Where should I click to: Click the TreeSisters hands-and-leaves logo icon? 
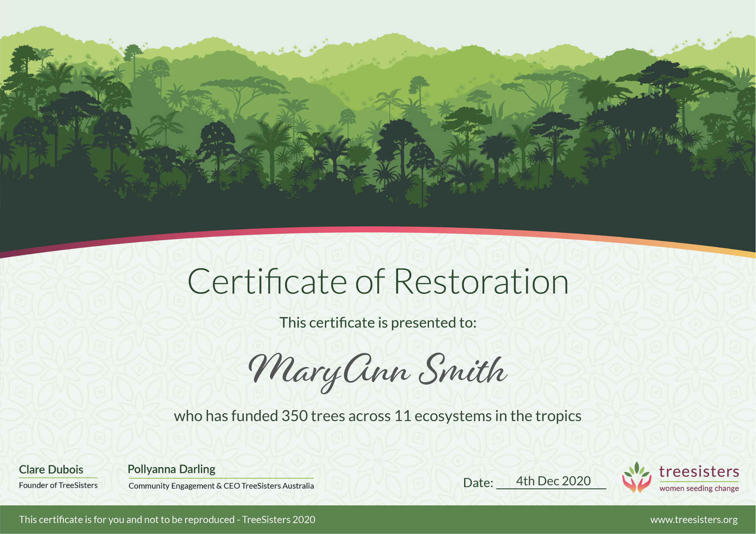tap(637, 477)
